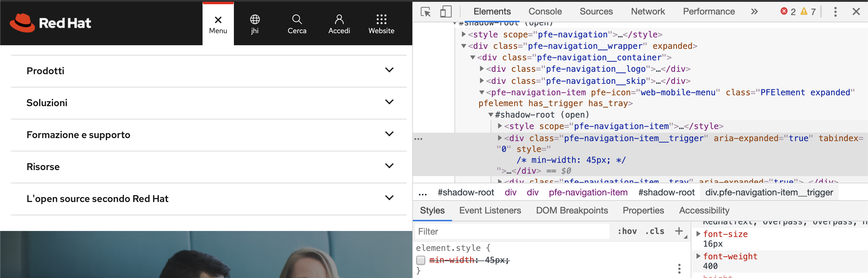This screenshot has width=868, height=278.
Task: Expand computed font-size property
Action: pyautogui.click(x=698, y=233)
